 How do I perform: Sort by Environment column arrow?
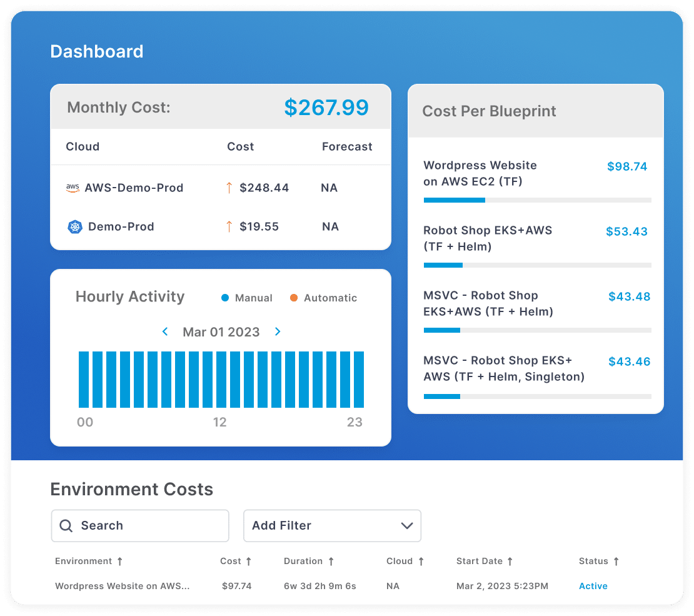pyautogui.click(x=119, y=562)
